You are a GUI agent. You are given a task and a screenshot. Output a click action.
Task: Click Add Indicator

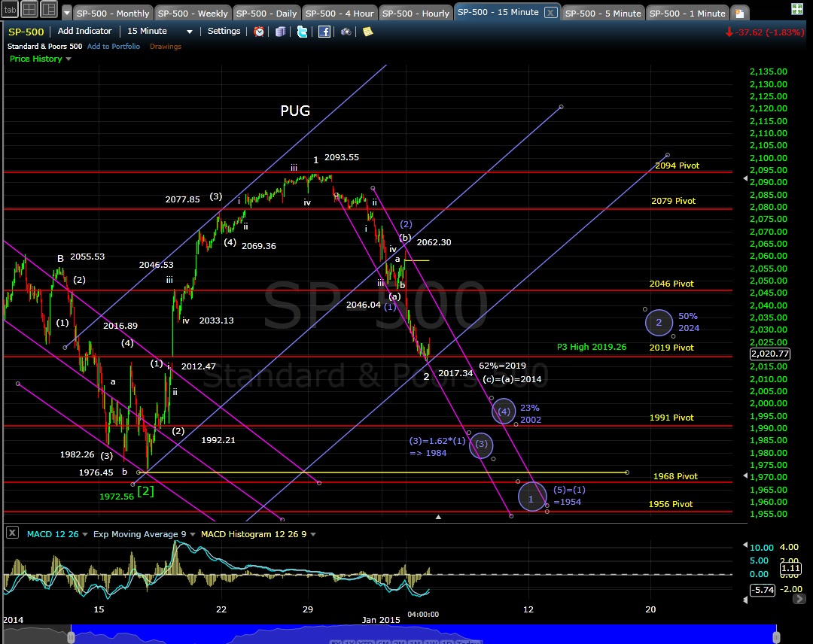84,31
